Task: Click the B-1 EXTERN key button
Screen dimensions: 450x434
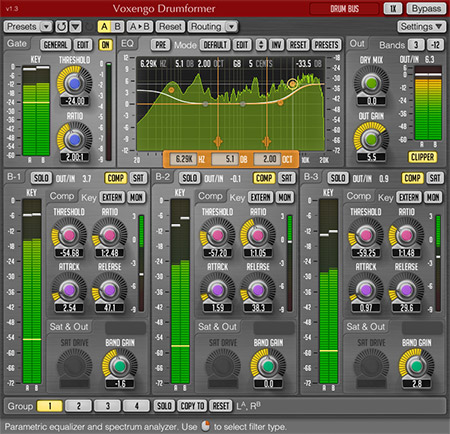Action: (x=112, y=197)
